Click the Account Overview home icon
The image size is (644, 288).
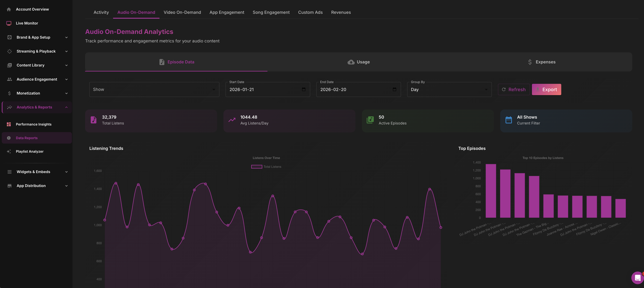tap(9, 9)
